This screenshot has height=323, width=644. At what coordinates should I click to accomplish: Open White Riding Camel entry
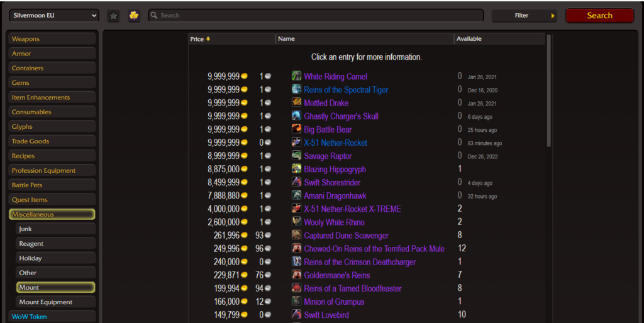click(x=336, y=76)
